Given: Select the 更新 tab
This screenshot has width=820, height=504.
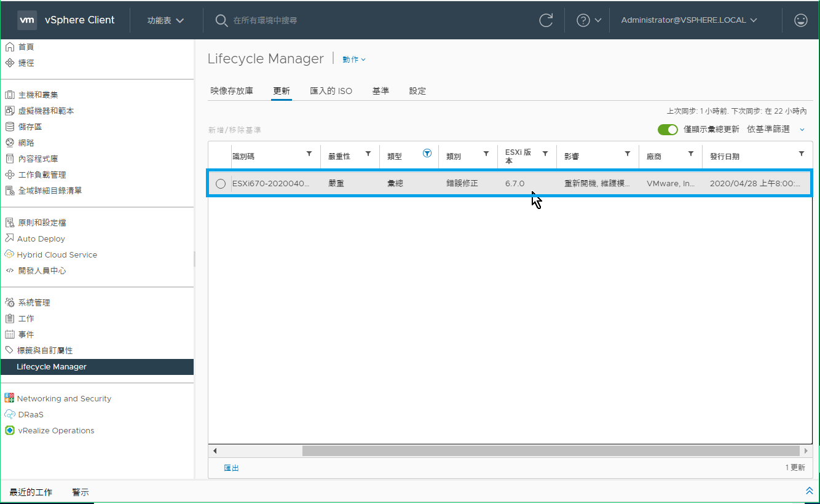Looking at the screenshot, I should (x=282, y=91).
